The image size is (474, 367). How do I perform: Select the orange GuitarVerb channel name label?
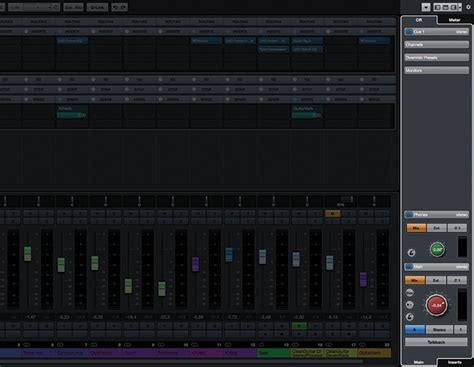(x=374, y=353)
